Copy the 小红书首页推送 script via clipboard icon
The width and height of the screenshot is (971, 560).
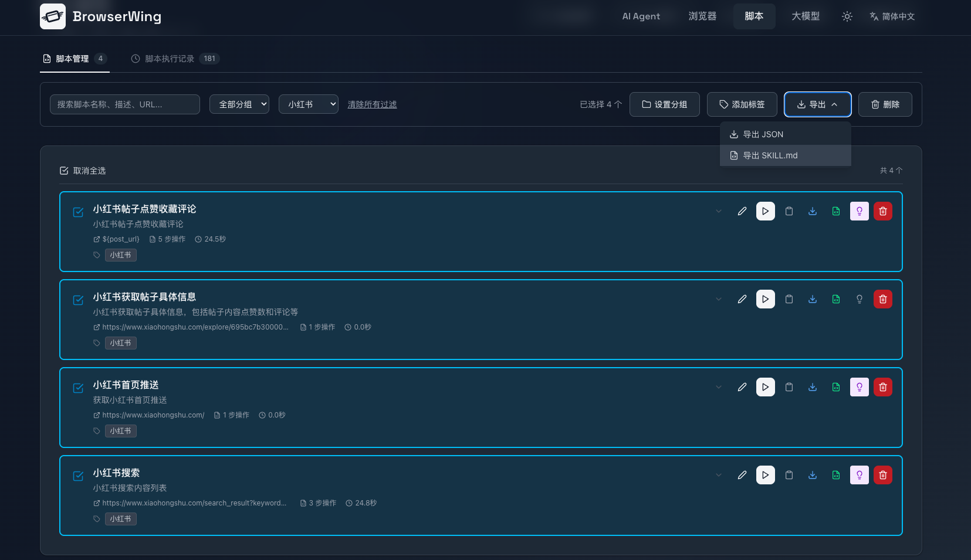tap(788, 387)
